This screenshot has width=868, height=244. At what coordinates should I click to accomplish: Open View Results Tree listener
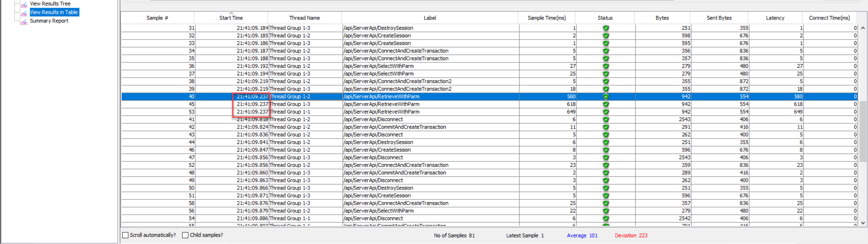pos(50,4)
